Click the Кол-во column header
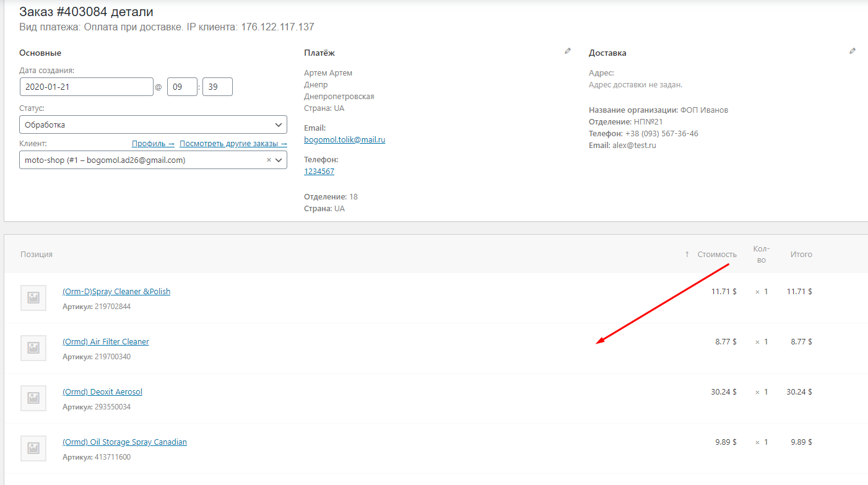 [x=762, y=254]
